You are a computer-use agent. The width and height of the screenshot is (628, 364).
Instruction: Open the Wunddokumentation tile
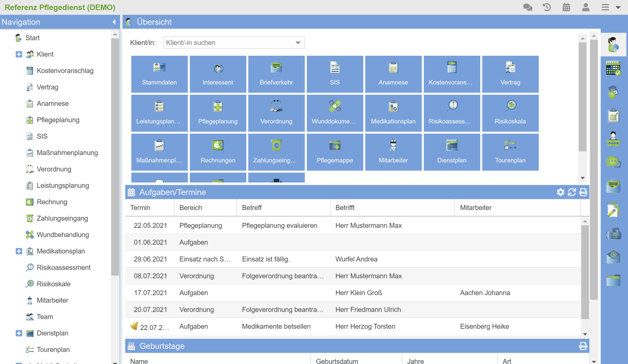(335, 113)
